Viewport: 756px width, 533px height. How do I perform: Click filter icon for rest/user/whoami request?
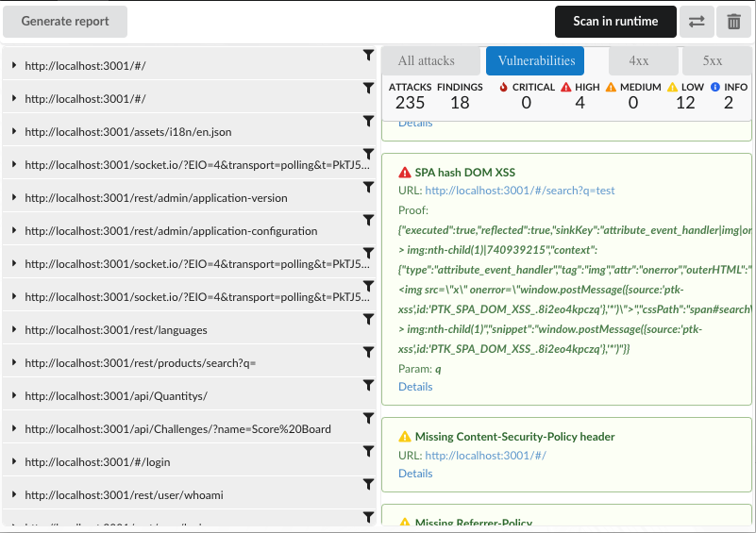pos(368,485)
